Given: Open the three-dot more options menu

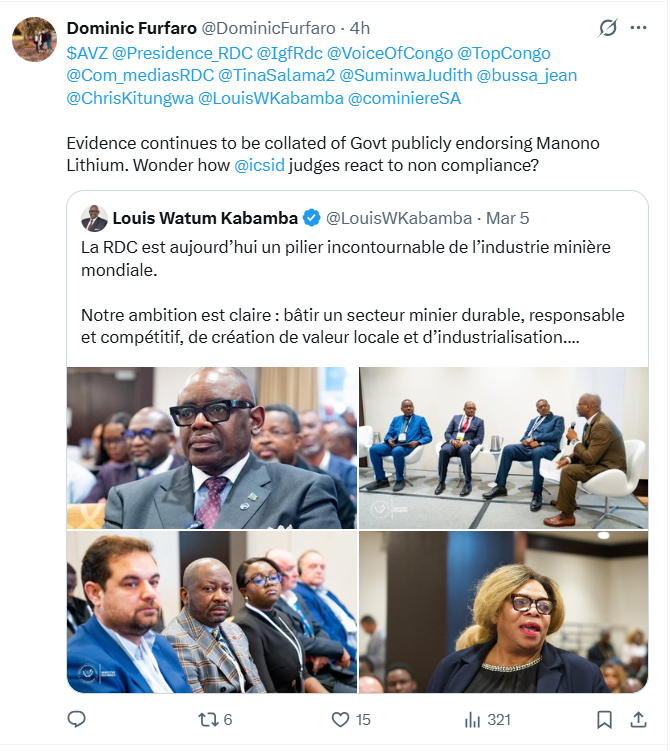Looking at the screenshot, I should click(638, 28).
